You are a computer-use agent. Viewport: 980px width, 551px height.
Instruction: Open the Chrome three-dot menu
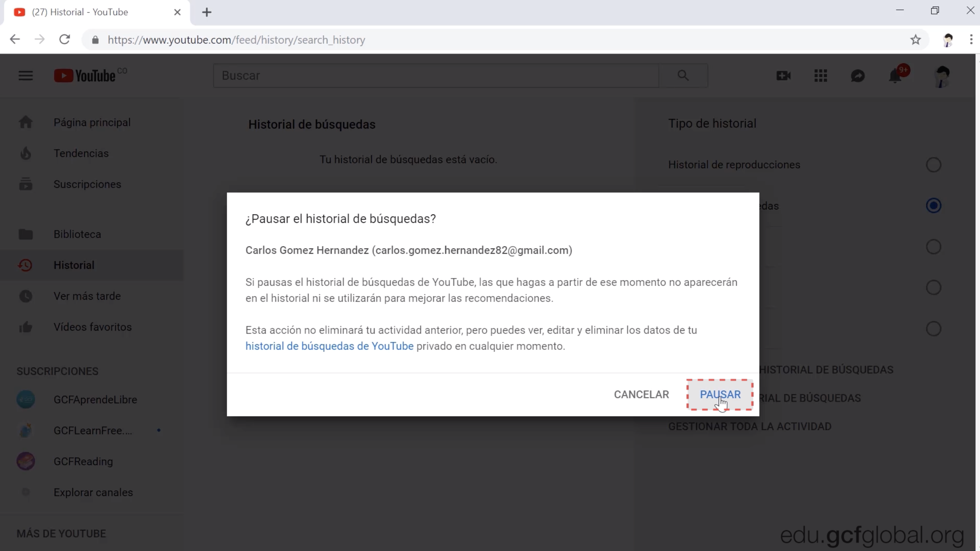971,40
